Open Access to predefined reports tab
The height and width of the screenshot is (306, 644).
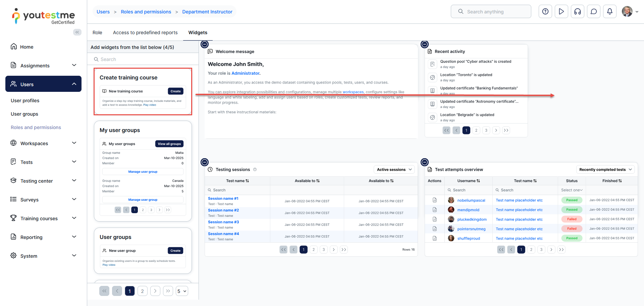145,33
